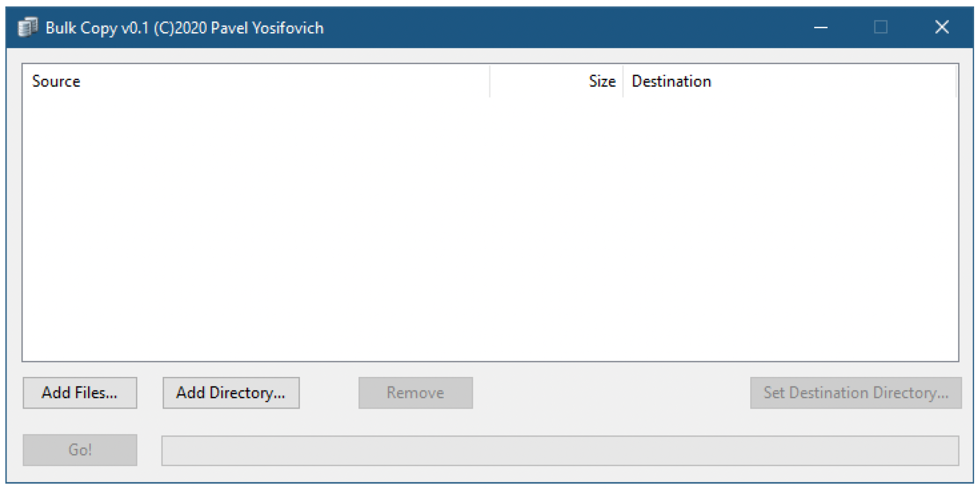Minimize the Bulk Copy window
Viewport: 980px width, 489px height.
(821, 27)
